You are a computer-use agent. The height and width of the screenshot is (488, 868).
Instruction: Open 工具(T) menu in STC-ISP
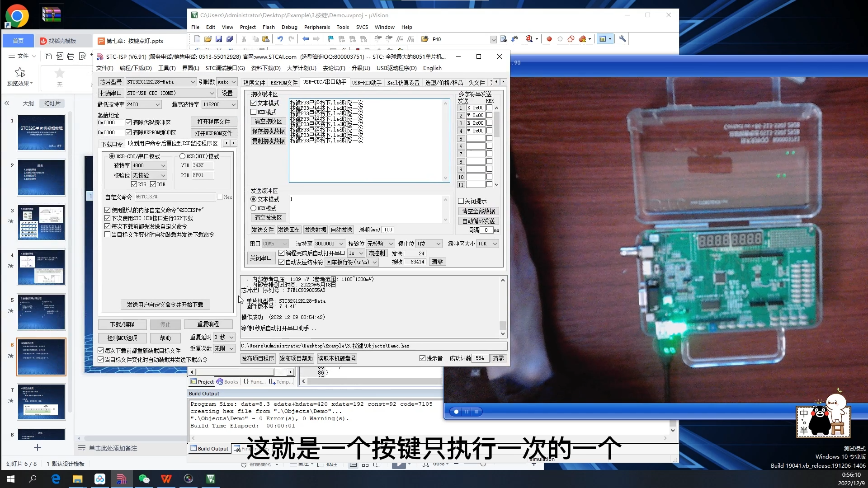point(167,68)
